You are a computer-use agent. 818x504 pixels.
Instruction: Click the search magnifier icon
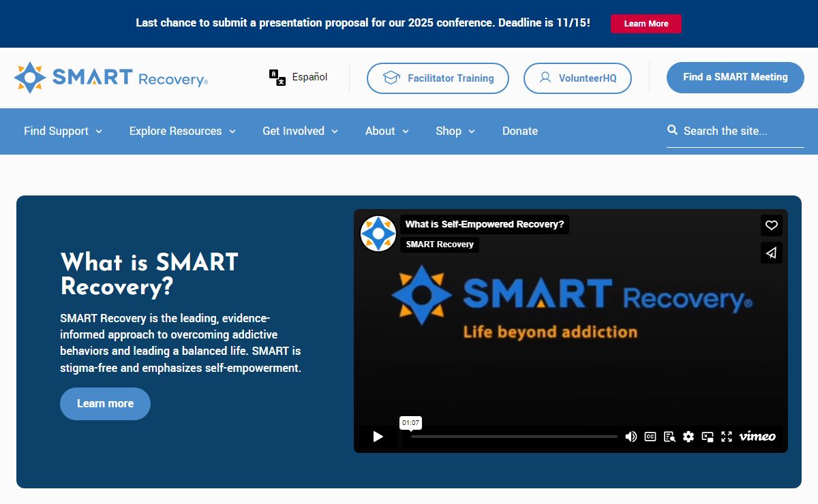click(672, 130)
